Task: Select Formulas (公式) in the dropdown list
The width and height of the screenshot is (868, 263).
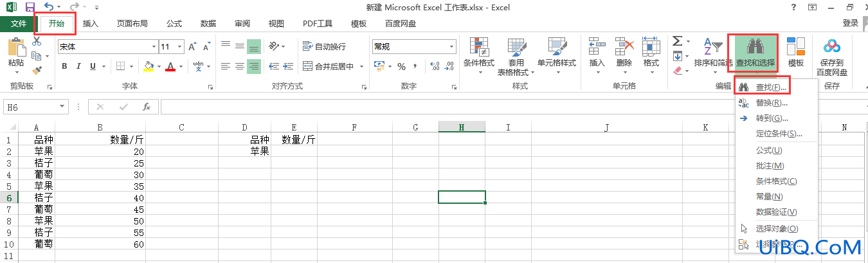Action: [777, 150]
